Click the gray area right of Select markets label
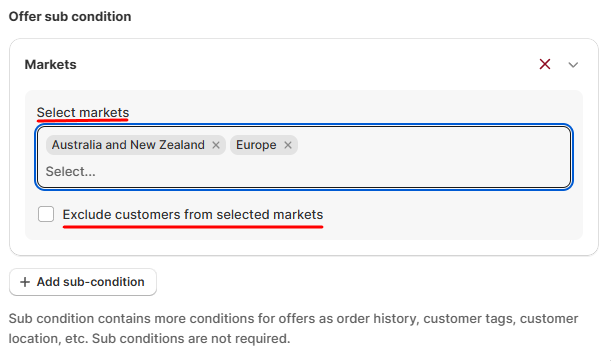Screen dimensions: 611x361 [351, 112]
